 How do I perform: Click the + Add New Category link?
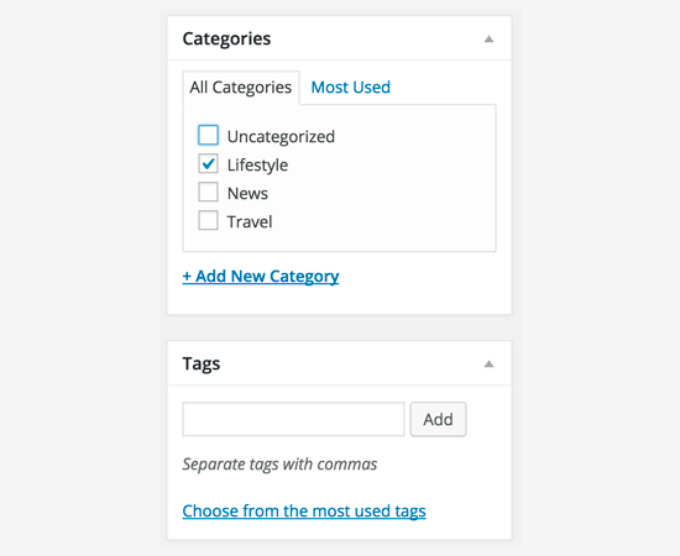pos(260,276)
